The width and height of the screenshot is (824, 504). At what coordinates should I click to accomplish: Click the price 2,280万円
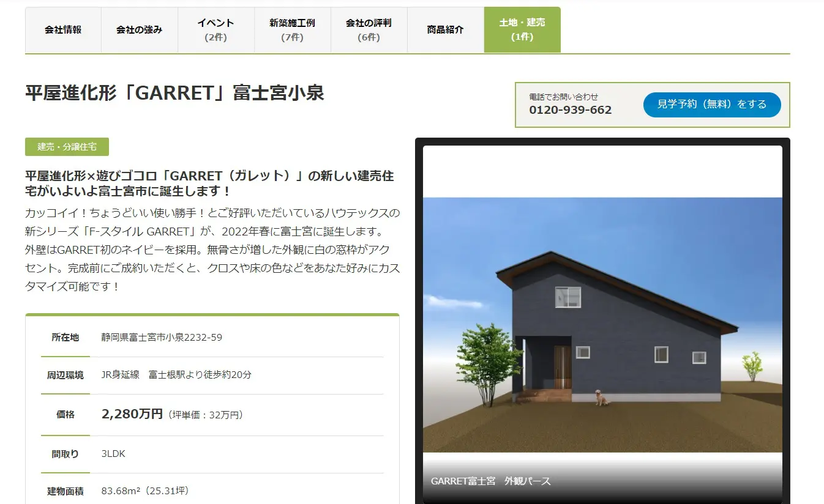pos(132,415)
